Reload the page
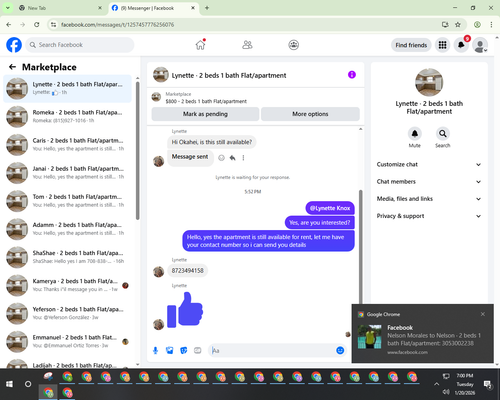The height and width of the screenshot is (400, 500). (x=37, y=24)
